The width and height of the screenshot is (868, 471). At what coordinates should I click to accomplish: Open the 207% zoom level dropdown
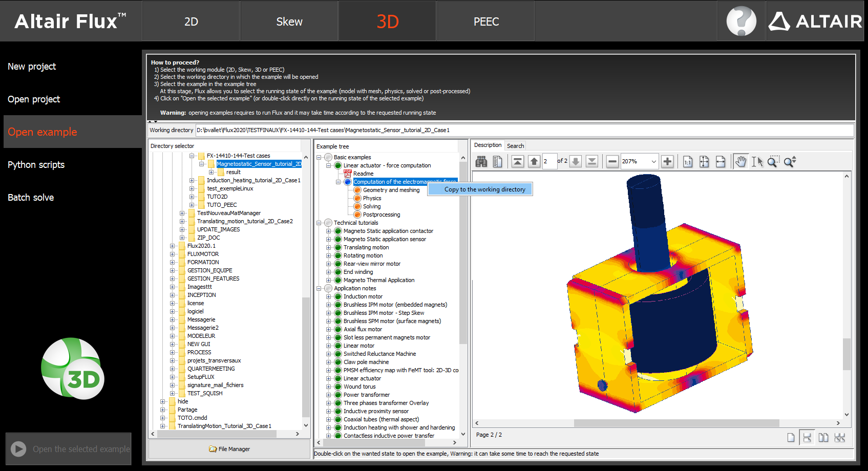point(653,162)
